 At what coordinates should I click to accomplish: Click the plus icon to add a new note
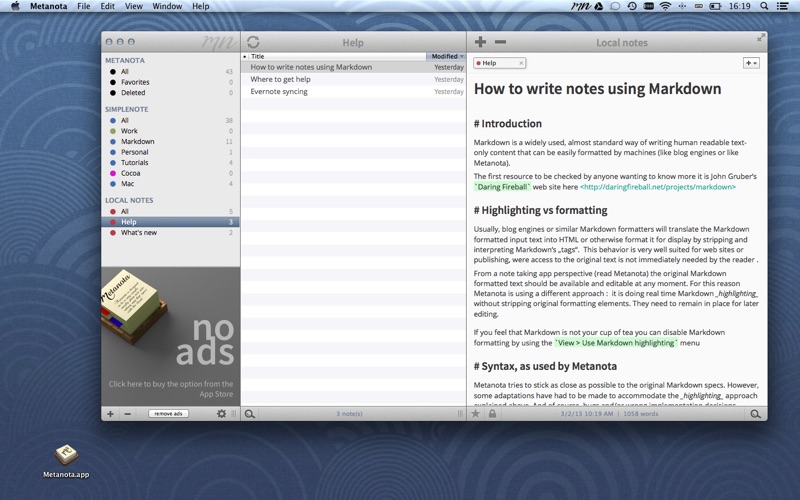pos(480,42)
